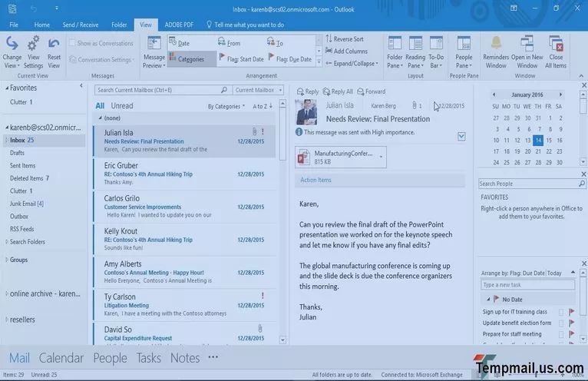Open the Current Mailbox search scope dropdown
This screenshot has height=381, width=588.
click(x=256, y=90)
